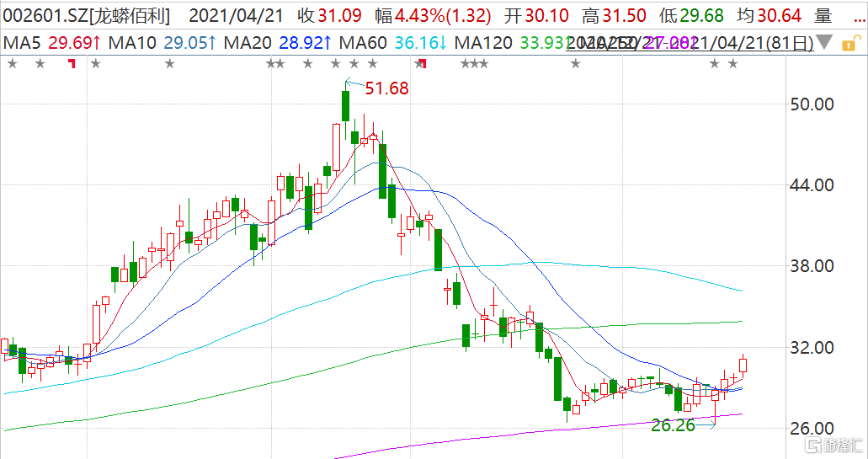The height and width of the screenshot is (459, 868).
Task: Click the 51.68 peak price annotation
Action: pos(386,88)
